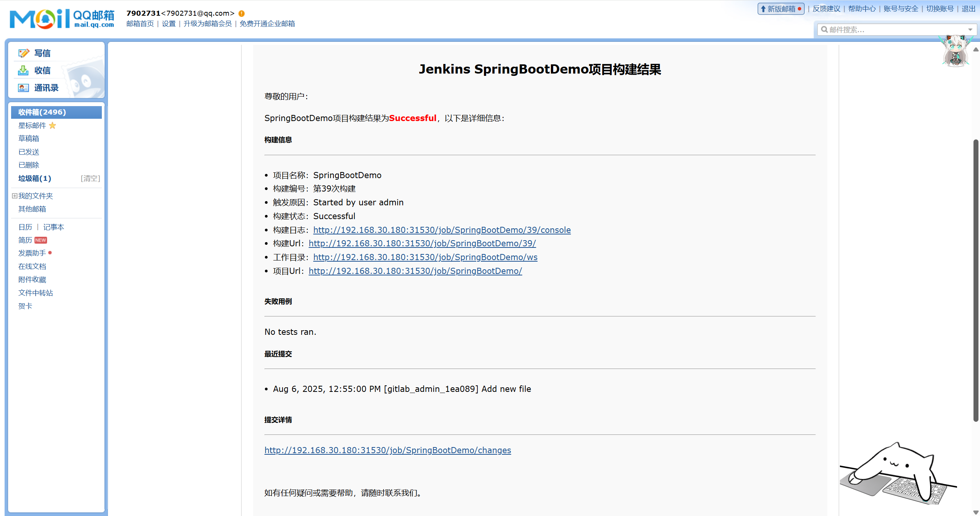Click 升级为邮箱会员 upgrade link
Viewport: 980px width, 516px height.
207,24
